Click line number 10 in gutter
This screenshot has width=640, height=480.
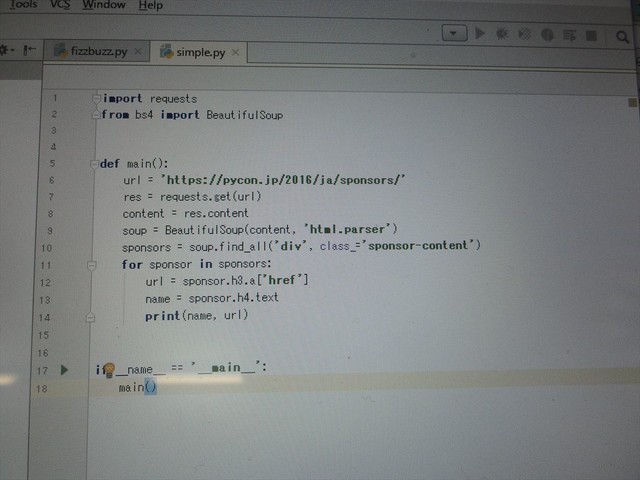(x=47, y=248)
